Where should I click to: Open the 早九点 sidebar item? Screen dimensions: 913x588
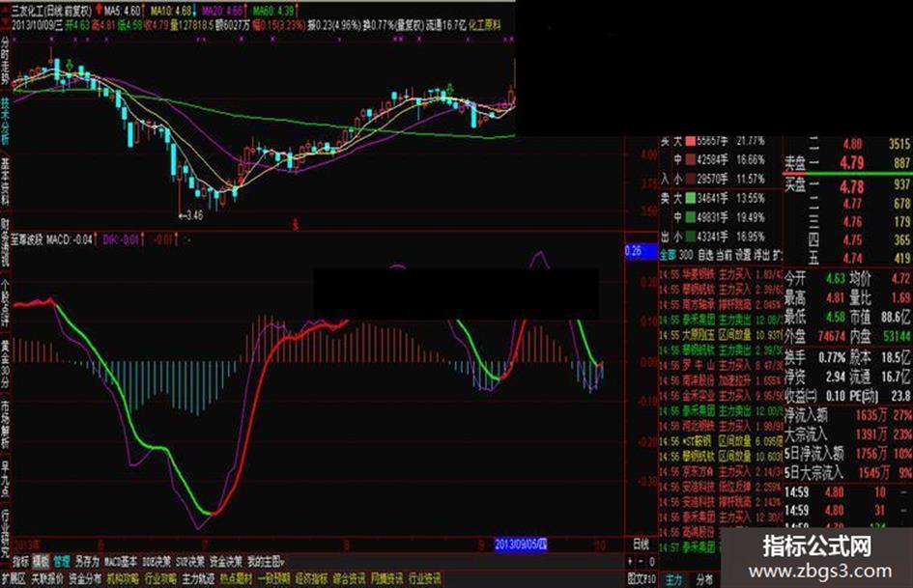pos(5,479)
